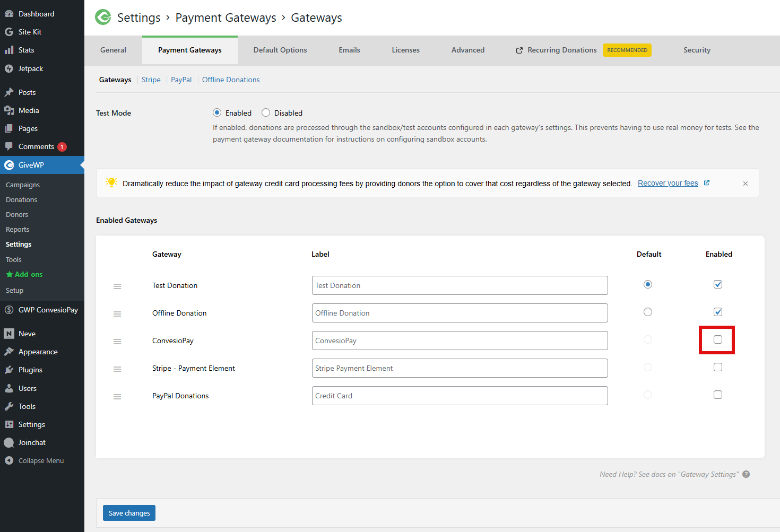Screen dimensions: 780x532
Task: Click the Neve theme icon in sidebar
Action: click(9, 334)
